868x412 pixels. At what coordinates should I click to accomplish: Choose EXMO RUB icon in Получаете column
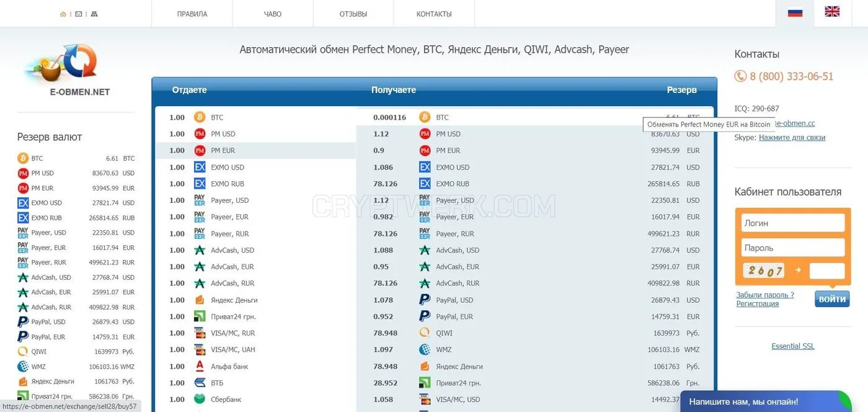pos(425,184)
